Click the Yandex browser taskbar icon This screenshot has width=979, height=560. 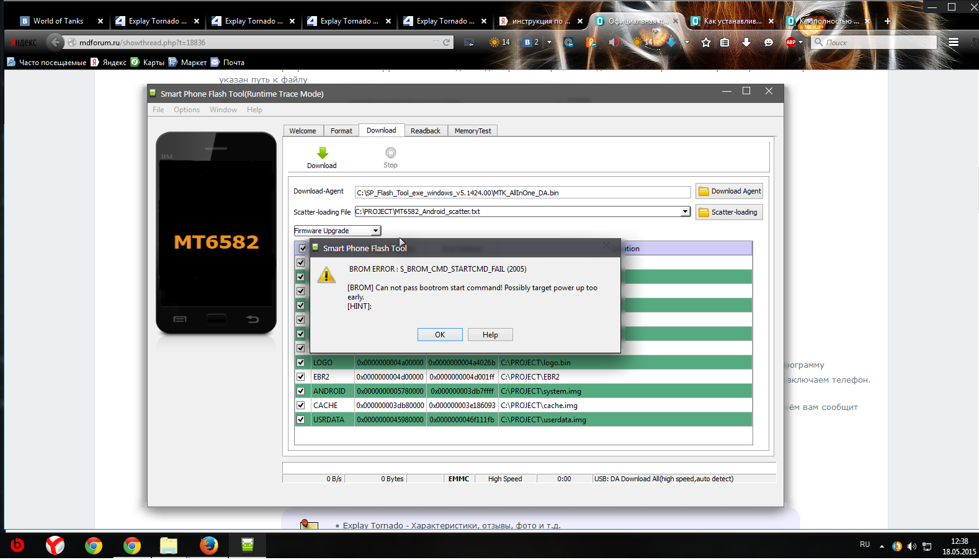(x=55, y=546)
